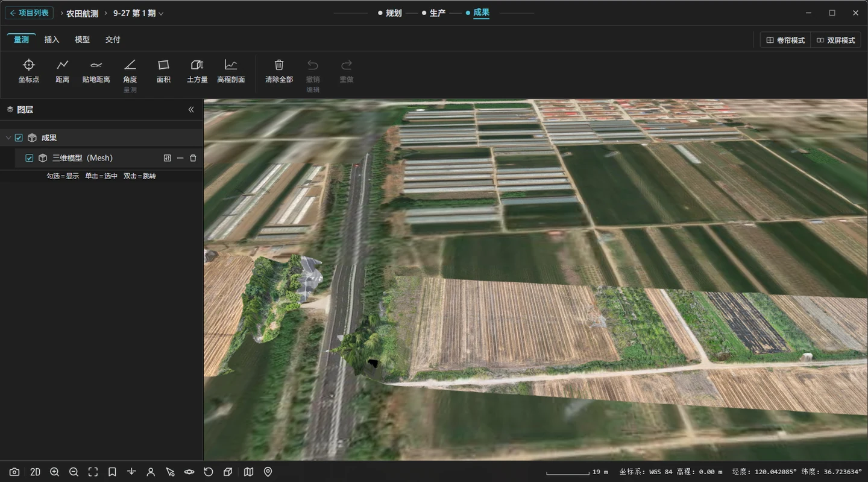868x482 pixels.
Task: Uncheck the 成果 layer group checkbox
Action: (19, 138)
